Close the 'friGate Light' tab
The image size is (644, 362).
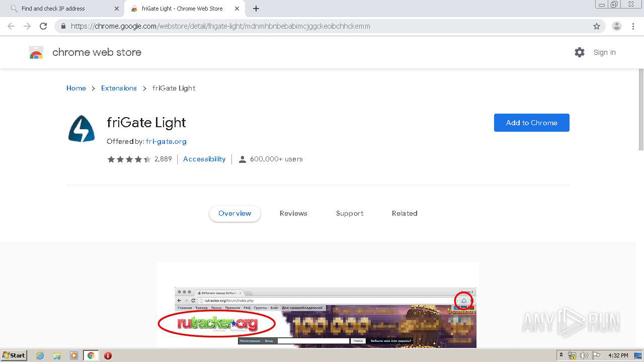tap(237, 9)
